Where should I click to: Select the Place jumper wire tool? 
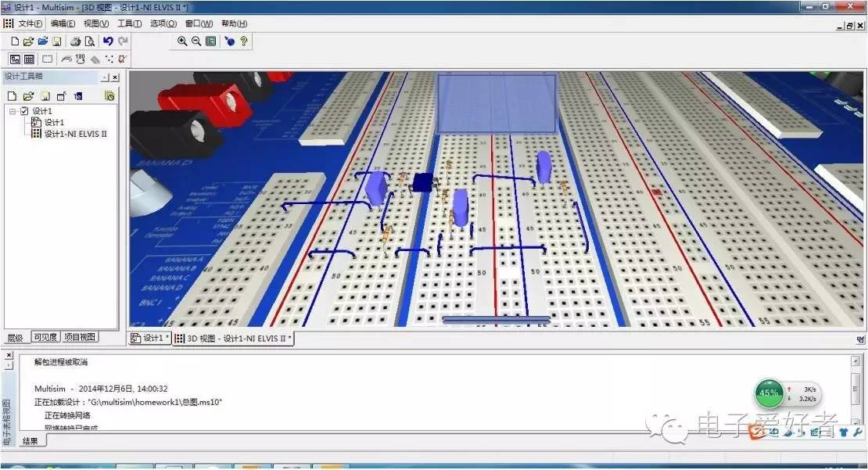point(66,59)
